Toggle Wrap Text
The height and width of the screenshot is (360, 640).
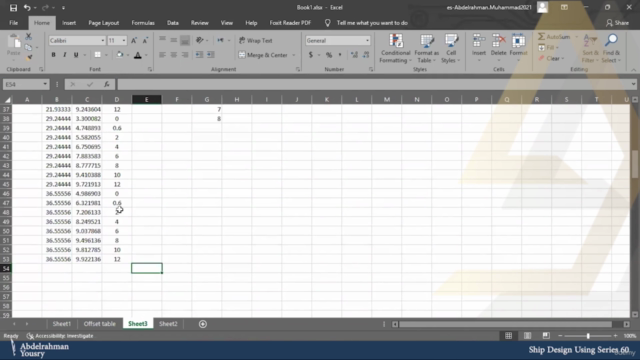click(x=256, y=40)
